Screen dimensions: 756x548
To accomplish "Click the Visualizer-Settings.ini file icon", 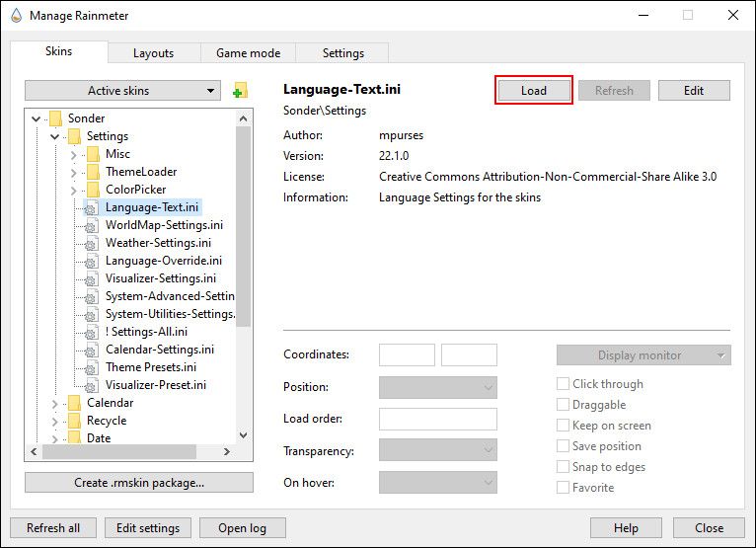I will tap(91, 278).
